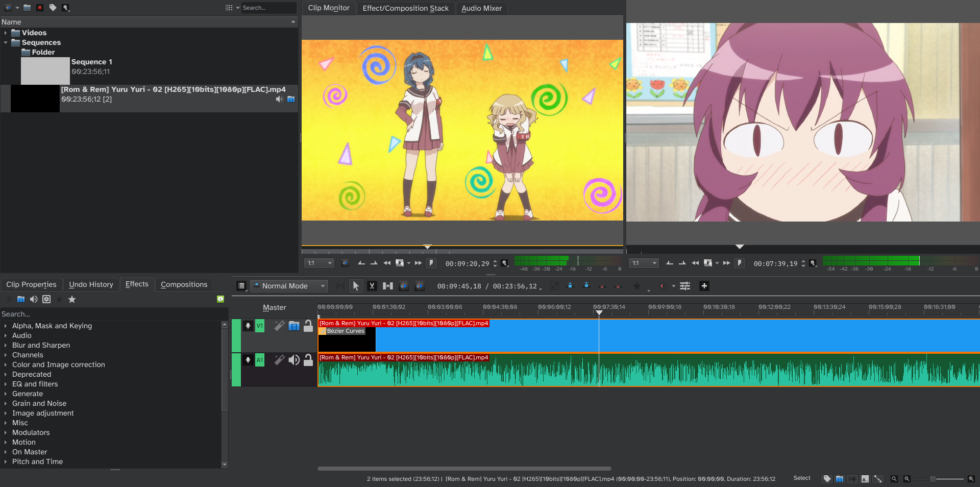Screen dimensions: 980x487
Task: Mute audio track A1
Action: click(294, 360)
